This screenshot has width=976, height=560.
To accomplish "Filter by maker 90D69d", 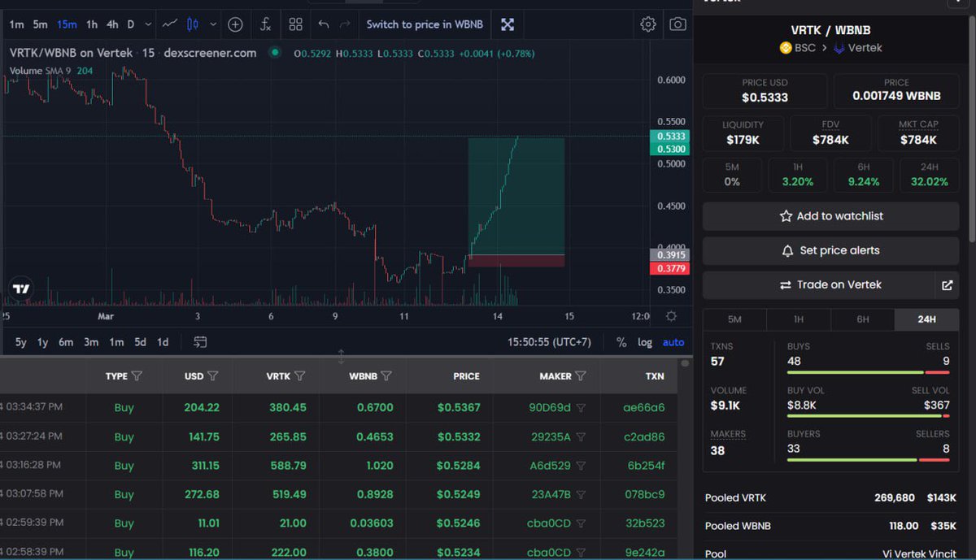I will click(581, 408).
